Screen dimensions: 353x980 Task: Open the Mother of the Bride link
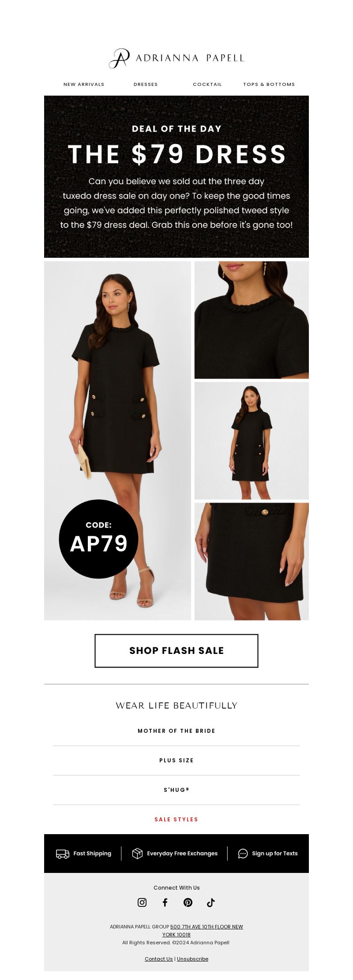(176, 731)
